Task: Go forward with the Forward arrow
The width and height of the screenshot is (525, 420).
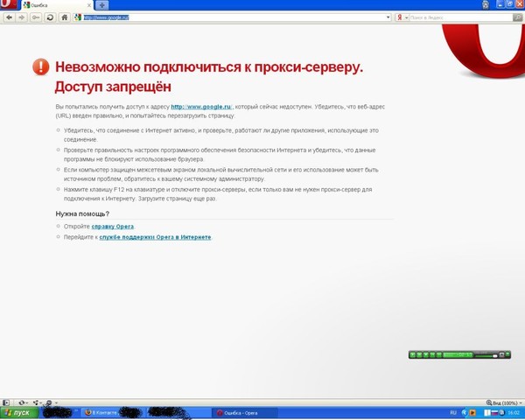Action: pyautogui.click(x=21, y=17)
